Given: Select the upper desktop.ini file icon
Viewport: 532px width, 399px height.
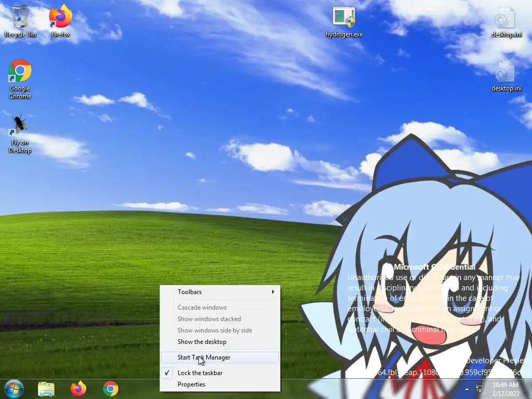Looking at the screenshot, I should [506, 22].
